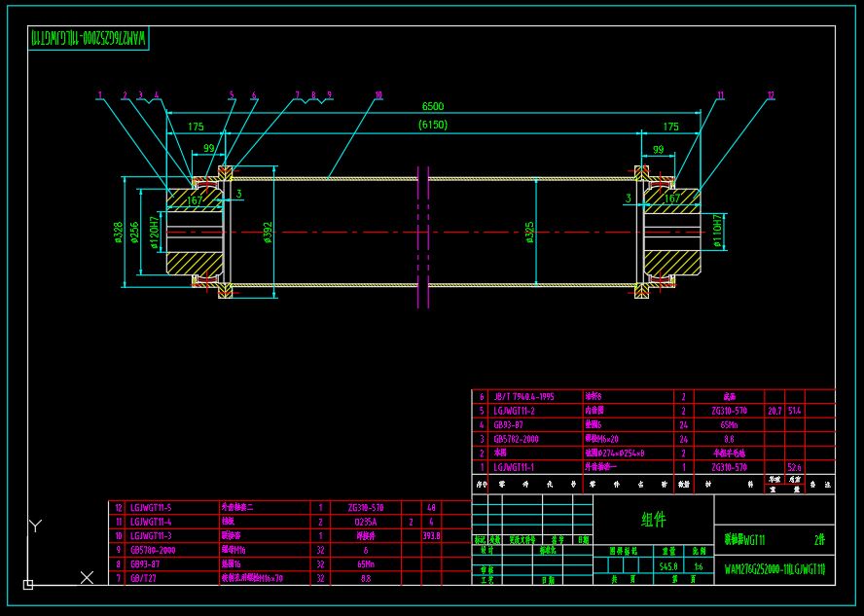Click part balloon number 12

point(771,95)
